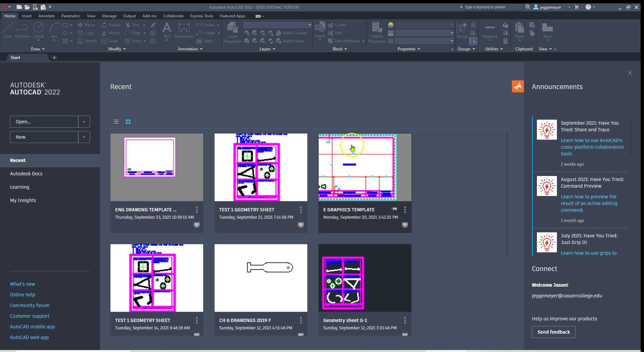Screen dimensions: 644x352
Task: Switch to the Express Tools tab
Action: (x=201, y=16)
